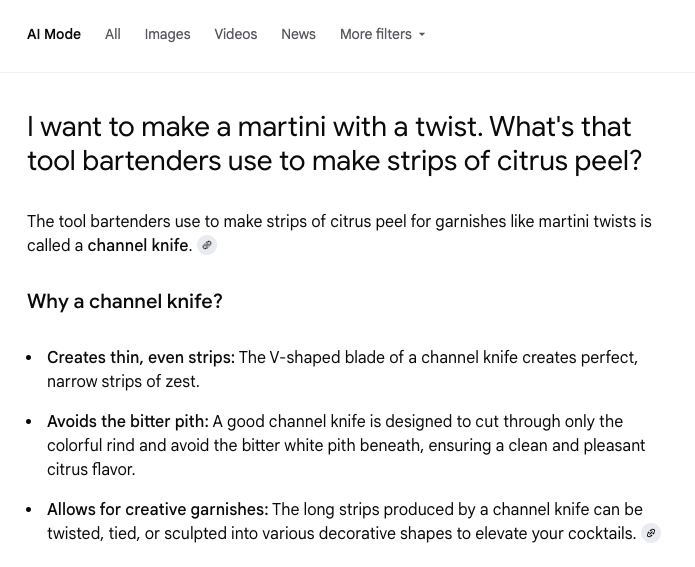Open the Images tab
This screenshot has width=695, height=567.
[x=167, y=34]
